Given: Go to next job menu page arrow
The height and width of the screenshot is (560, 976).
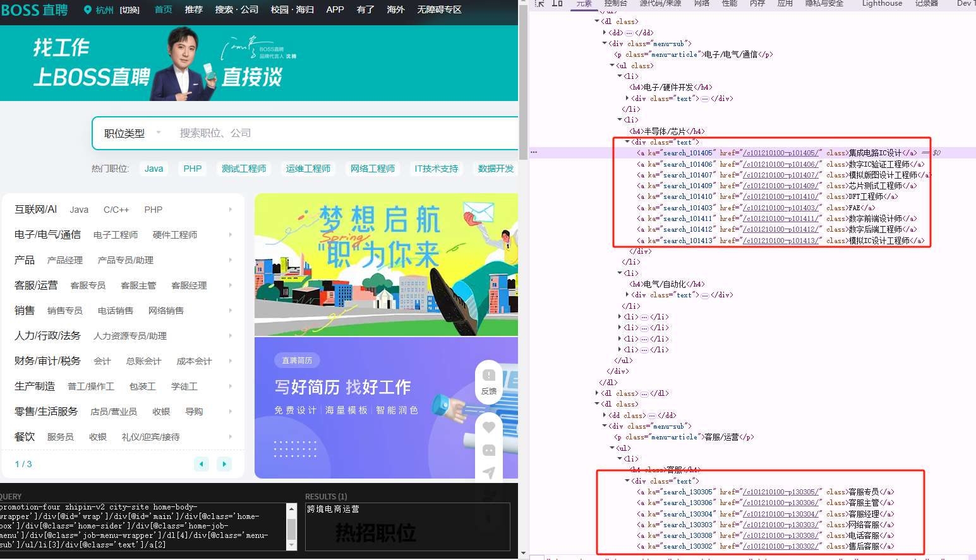Looking at the screenshot, I should 224,464.
